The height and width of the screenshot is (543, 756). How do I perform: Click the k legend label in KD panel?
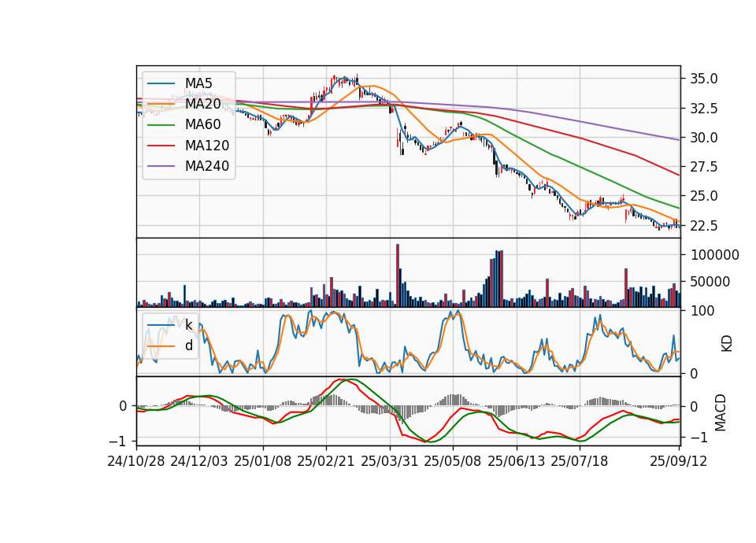click(188, 325)
